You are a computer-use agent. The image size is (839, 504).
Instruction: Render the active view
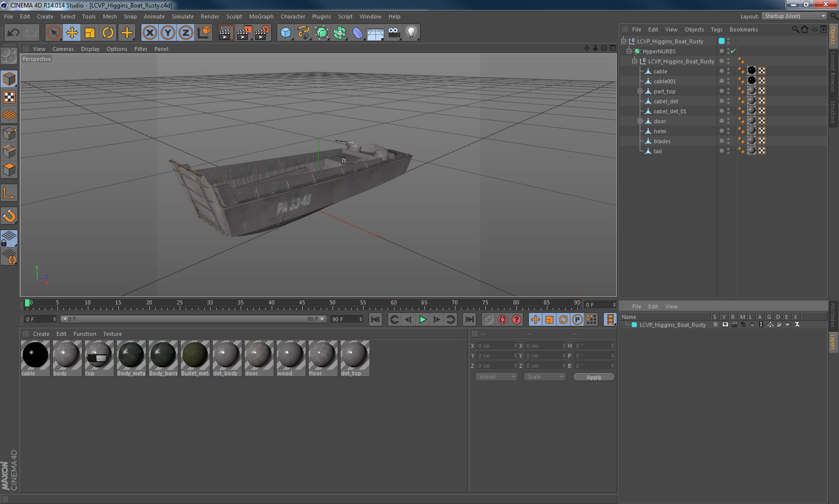[x=226, y=33]
